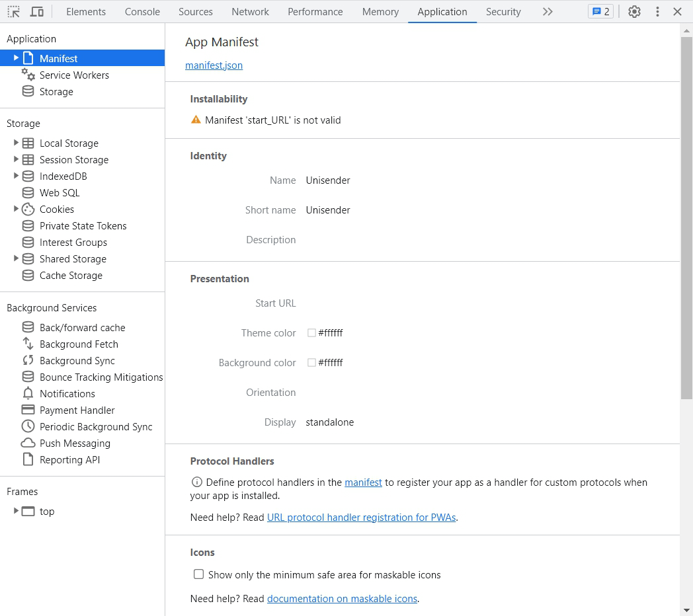The image size is (693, 616).
Task: Click the scrollbar up arrow
Action: (x=686, y=30)
